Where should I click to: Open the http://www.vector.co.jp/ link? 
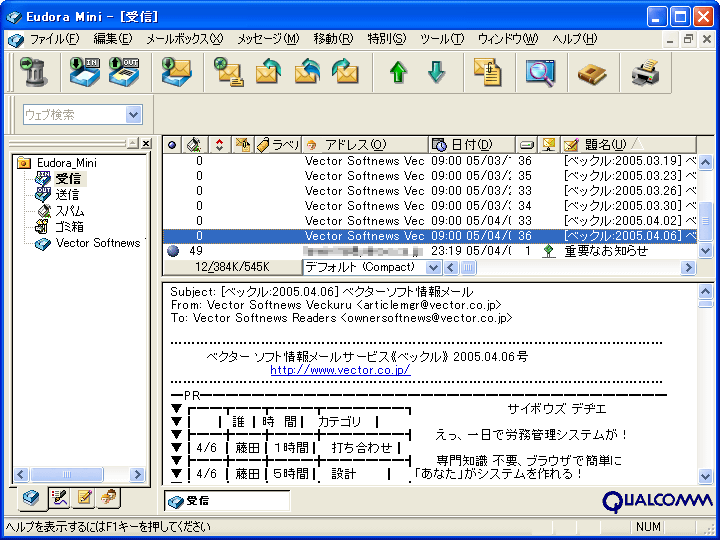point(340,370)
